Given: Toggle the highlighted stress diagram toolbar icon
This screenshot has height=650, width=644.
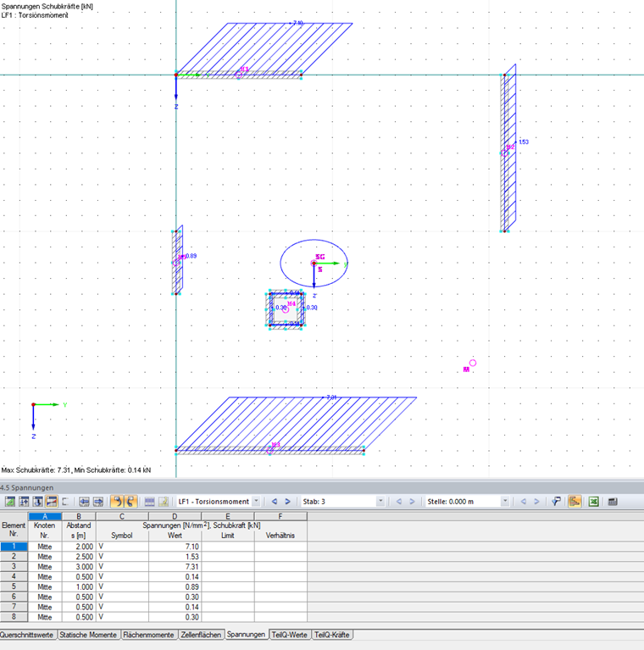Looking at the screenshot, I should [52, 502].
